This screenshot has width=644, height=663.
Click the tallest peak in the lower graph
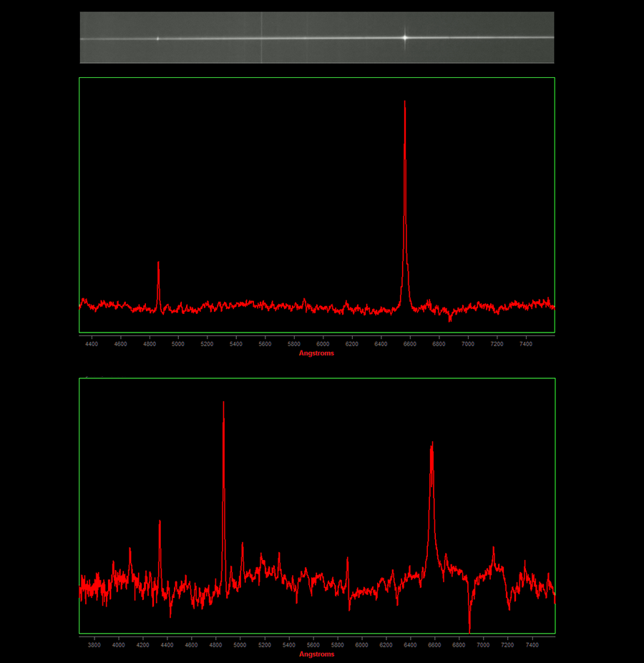pyautogui.click(x=224, y=404)
